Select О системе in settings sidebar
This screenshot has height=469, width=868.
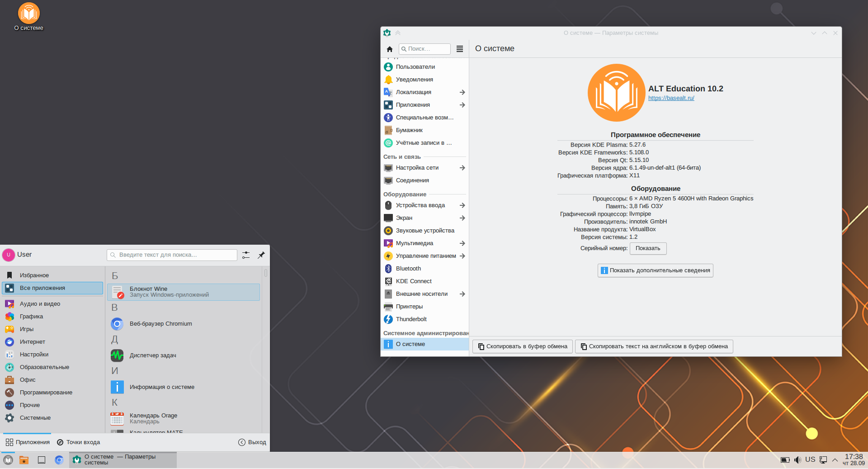(x=425, y=344)
